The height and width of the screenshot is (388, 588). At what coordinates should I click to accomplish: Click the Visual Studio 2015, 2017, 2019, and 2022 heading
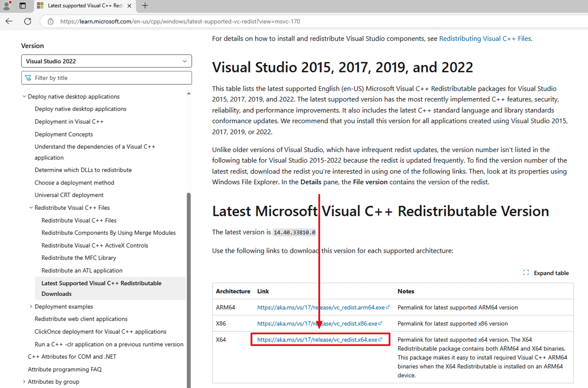tap(343, 67)
